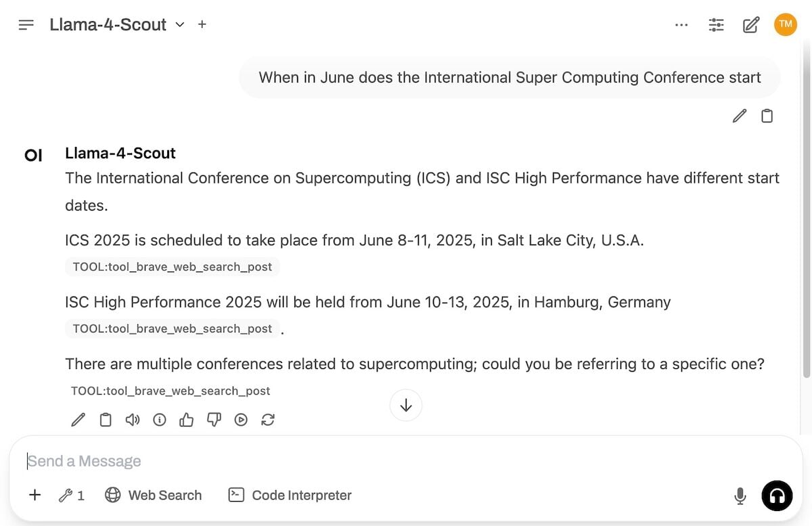
Task: Give the response a thumbs down
Action: (x=214, y=420)
